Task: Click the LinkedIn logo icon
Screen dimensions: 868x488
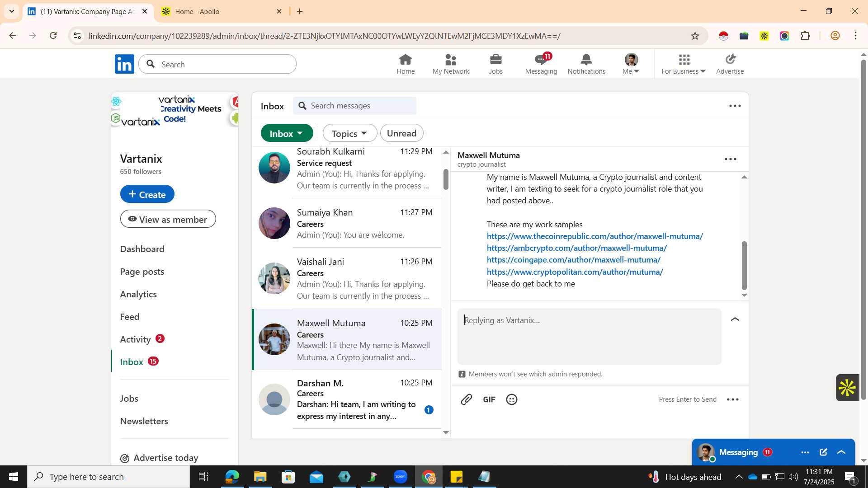Action: tap(124, 64)
